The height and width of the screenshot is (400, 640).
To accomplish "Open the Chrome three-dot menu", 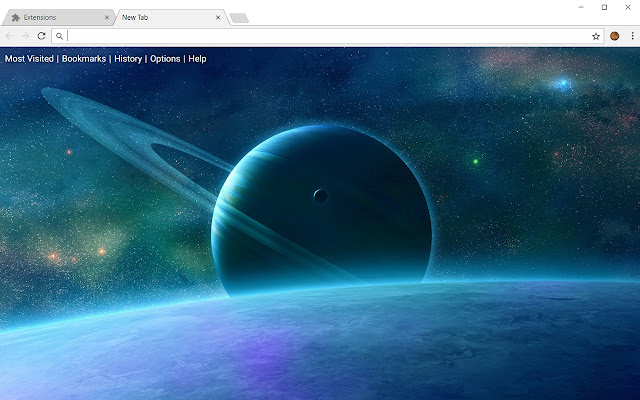I will pyautogui.click(x=633, y=36).
